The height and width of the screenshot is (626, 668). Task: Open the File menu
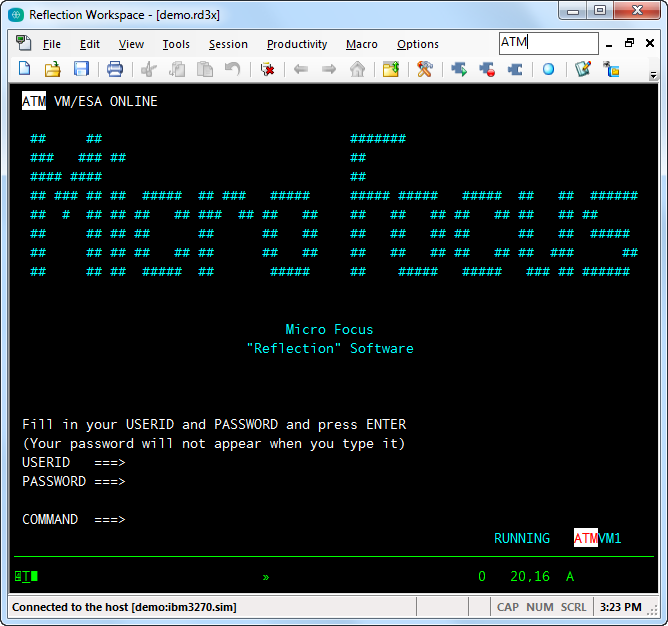(x=52, y=44)
